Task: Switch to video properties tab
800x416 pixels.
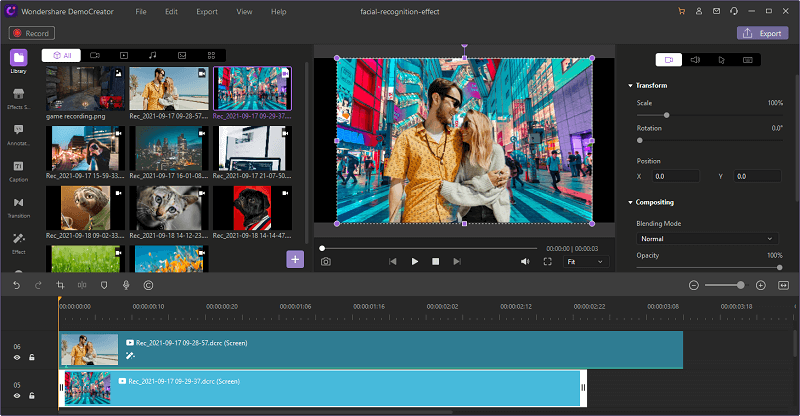Action: pos(669,60)
